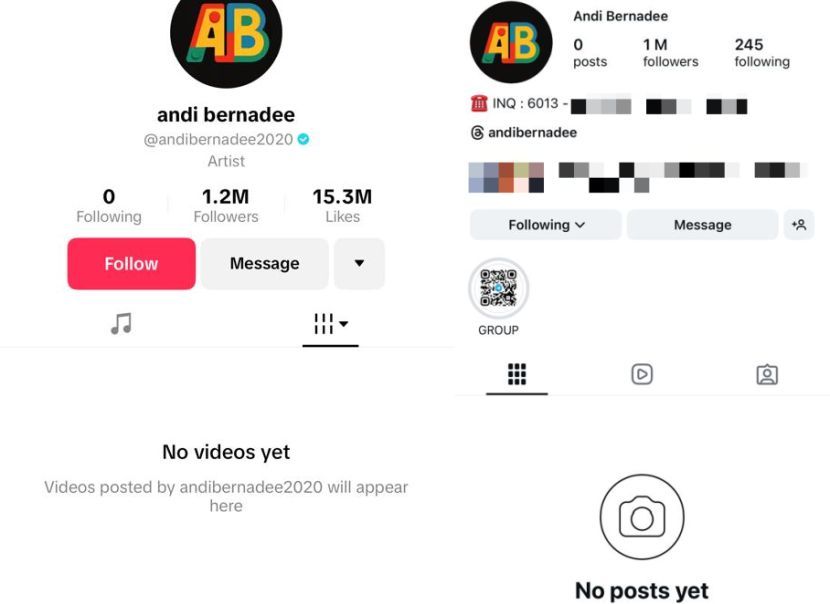Screen dimensions: 830x604
Task: Expand the arrow dropdown beside TikTok Message
Action: (x=359, y=264)
